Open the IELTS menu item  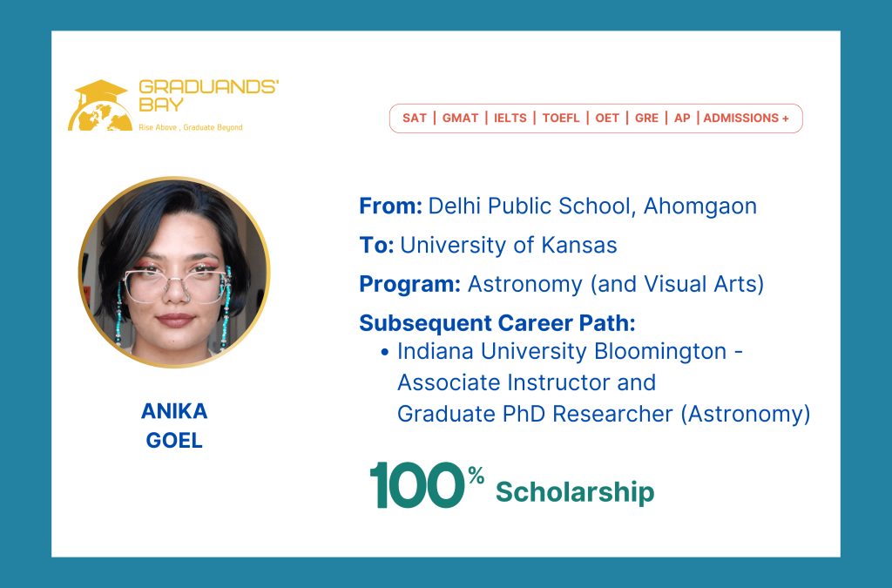coord(510,118)
